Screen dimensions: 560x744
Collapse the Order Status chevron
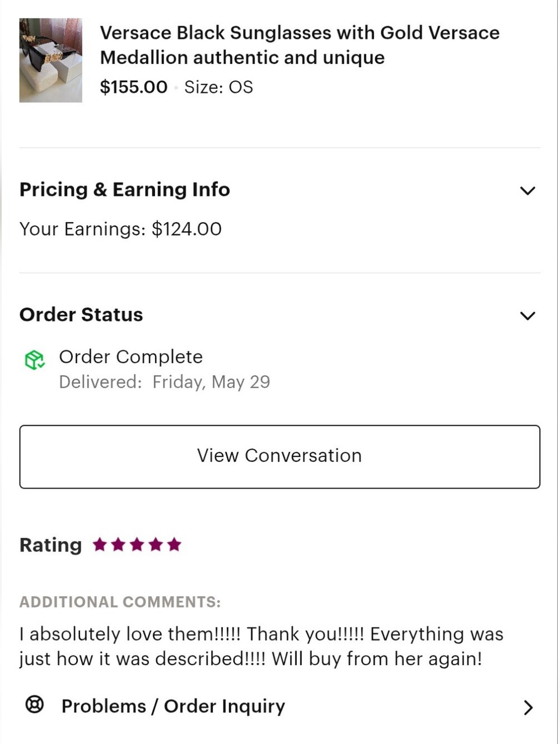[528, 316]
